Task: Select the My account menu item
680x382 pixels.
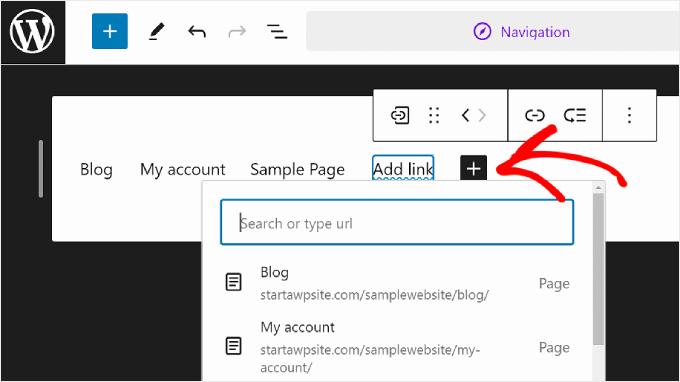Action: pos(183,170)
